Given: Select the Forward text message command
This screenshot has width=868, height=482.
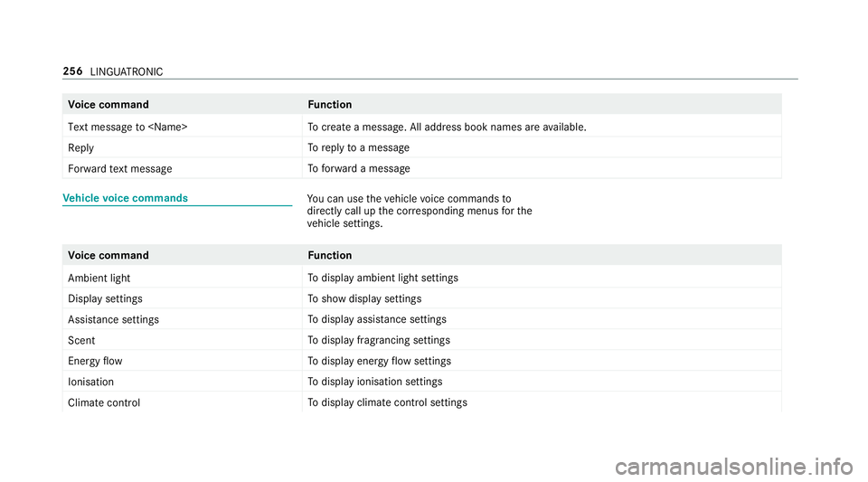Looking at the screenshot, I should pos(120,169).
